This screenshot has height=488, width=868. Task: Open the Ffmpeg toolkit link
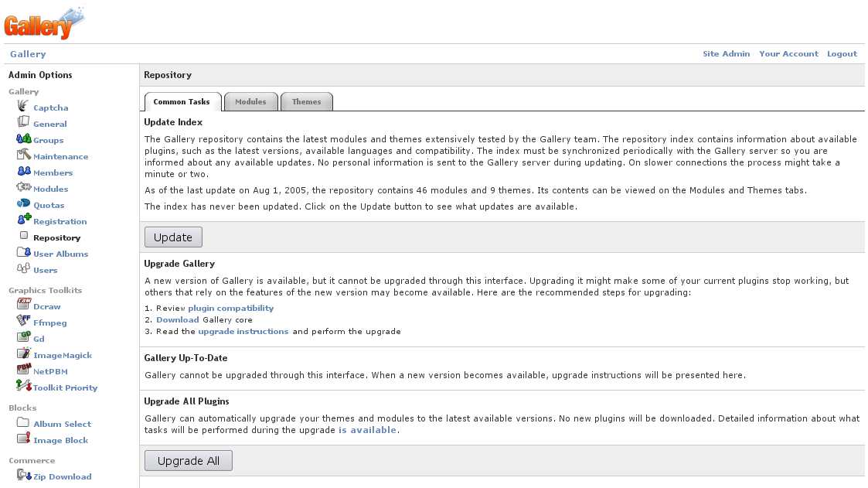(49, 322)
